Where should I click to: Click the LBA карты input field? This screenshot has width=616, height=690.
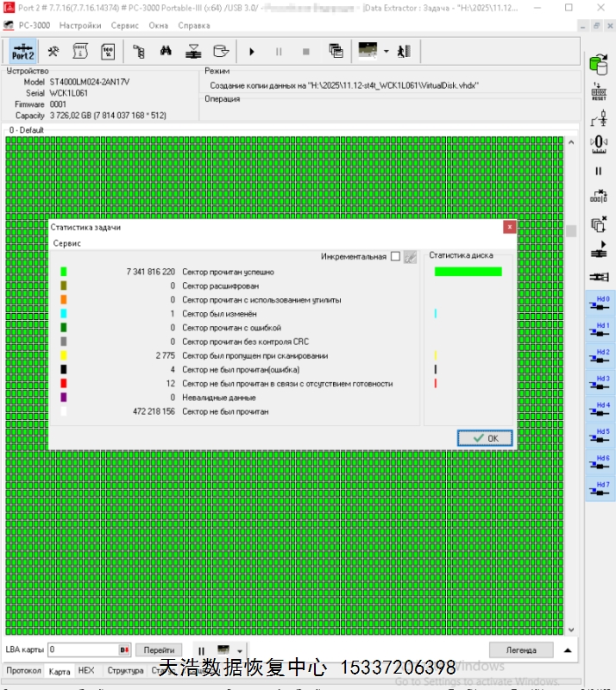(83, 649)
